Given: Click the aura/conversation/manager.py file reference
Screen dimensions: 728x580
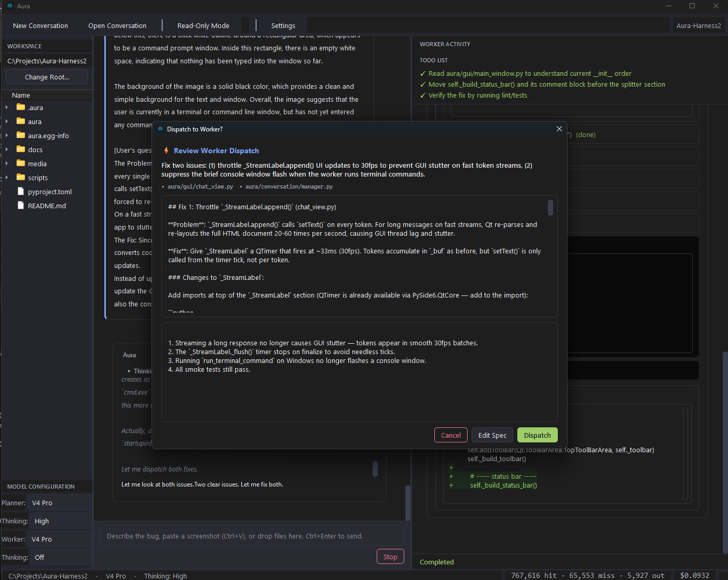Looking at the screenshot, I should pyautogui.click(x=289, y=186).
